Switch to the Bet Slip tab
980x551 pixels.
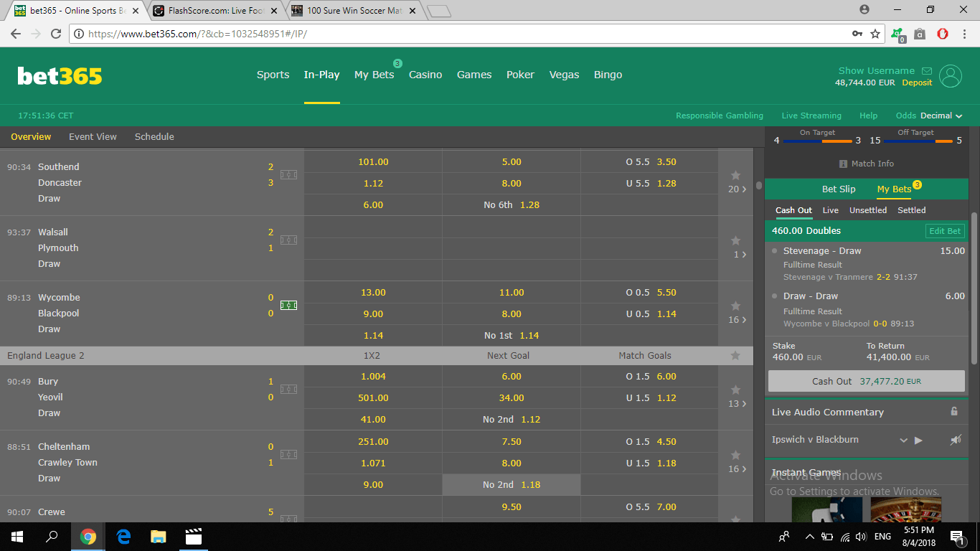(839, 189)
